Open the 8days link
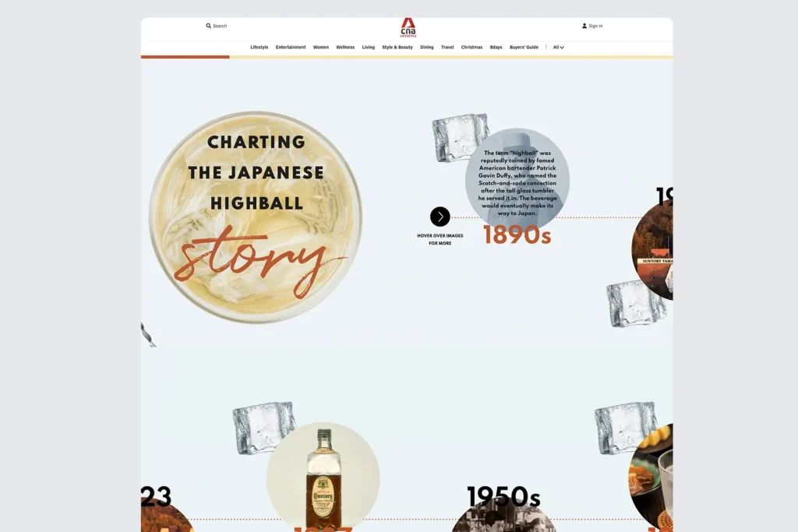Screen dimensions: 798x532 click(496, 48)
